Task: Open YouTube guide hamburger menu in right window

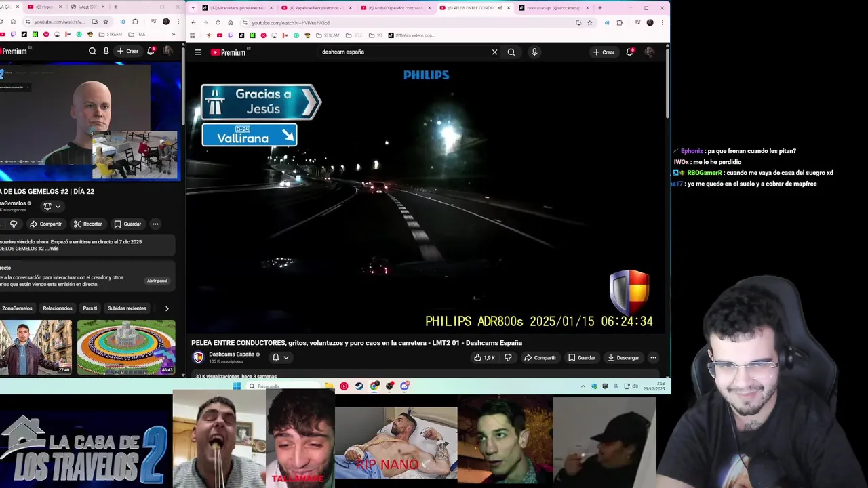Action: tap(198, 52)
